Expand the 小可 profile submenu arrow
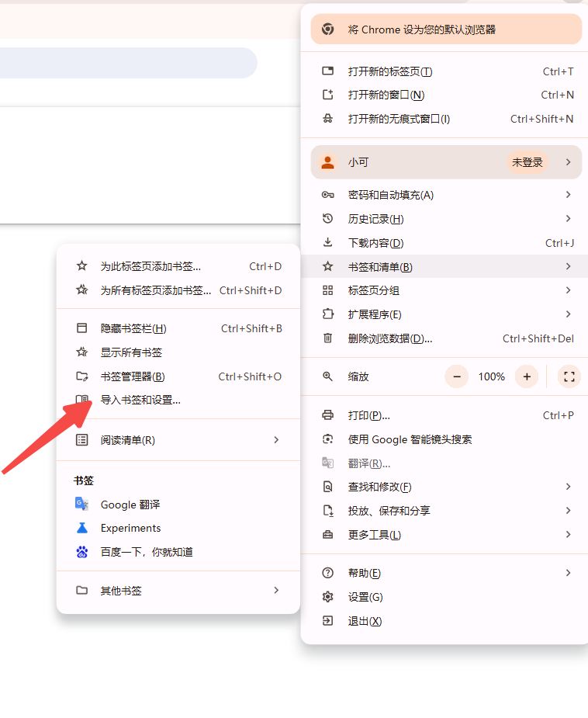 pos(568,162)
